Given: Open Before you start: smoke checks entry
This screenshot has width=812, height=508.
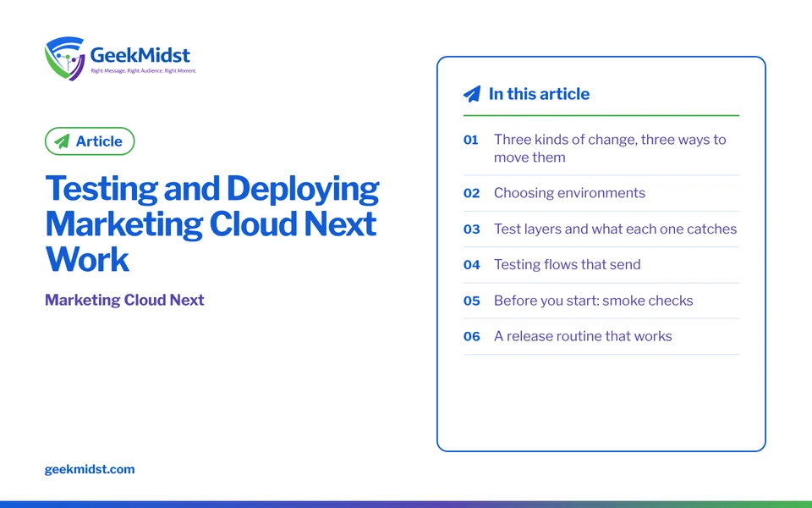Looking at the screenshot, I should (601, 301).
